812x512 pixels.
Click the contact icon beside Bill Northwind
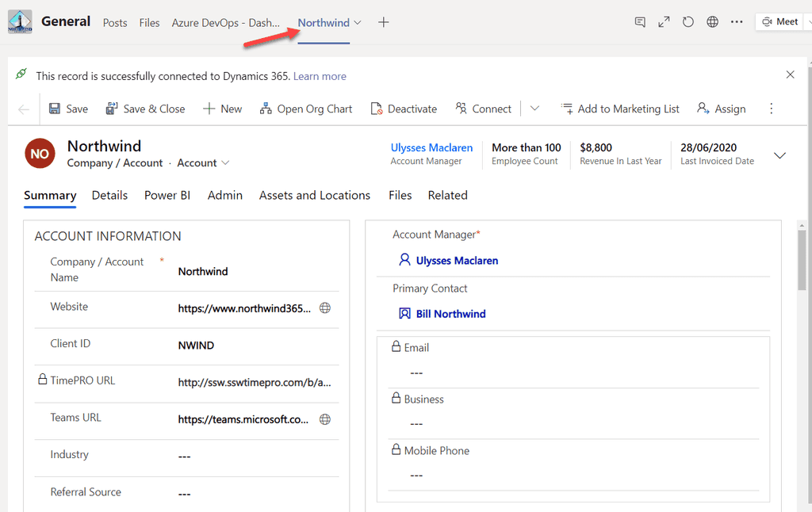coord(404,313)
